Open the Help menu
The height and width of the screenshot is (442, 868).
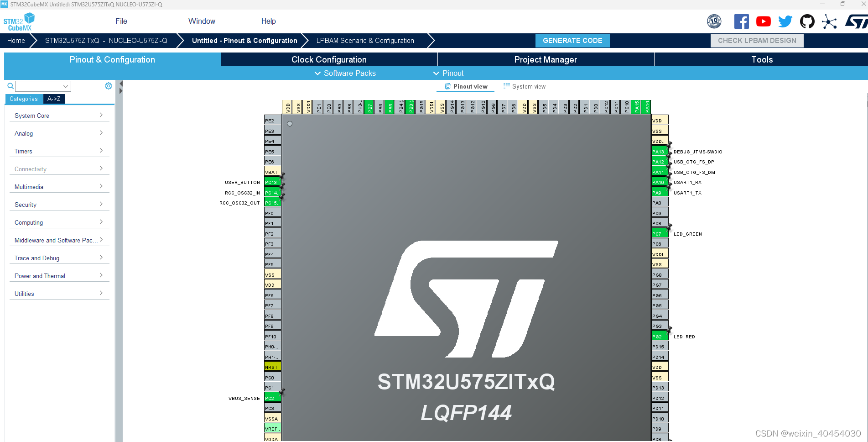click(x=268, y=21)
